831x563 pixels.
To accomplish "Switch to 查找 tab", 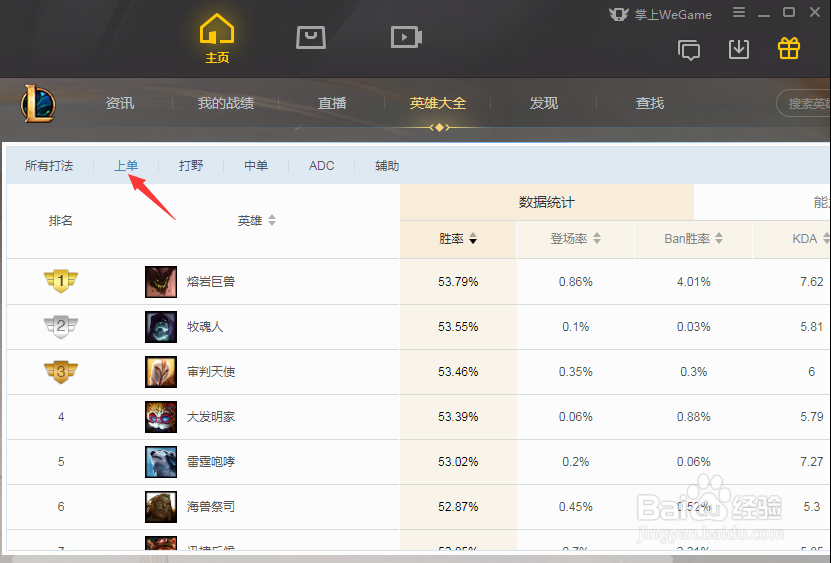I will [650, 103].
